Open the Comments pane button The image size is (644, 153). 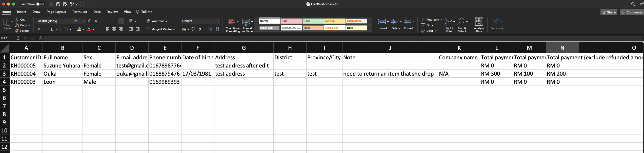click(x=632, y=12)
